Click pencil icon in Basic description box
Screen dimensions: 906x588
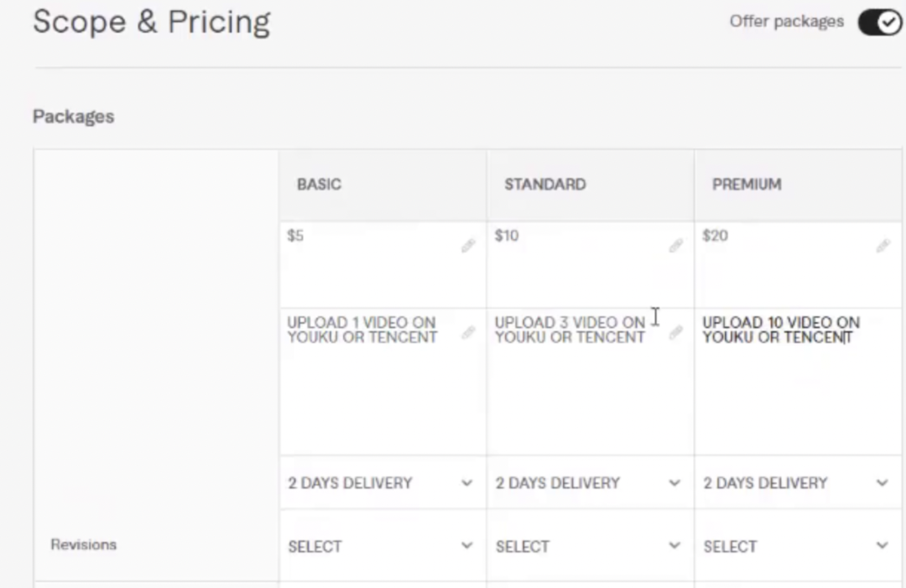tap(468, 333)
